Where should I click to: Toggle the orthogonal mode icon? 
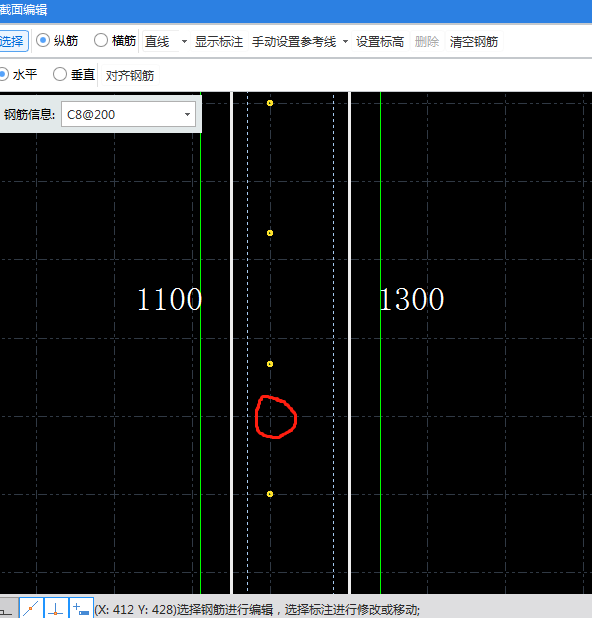(8, 608)
